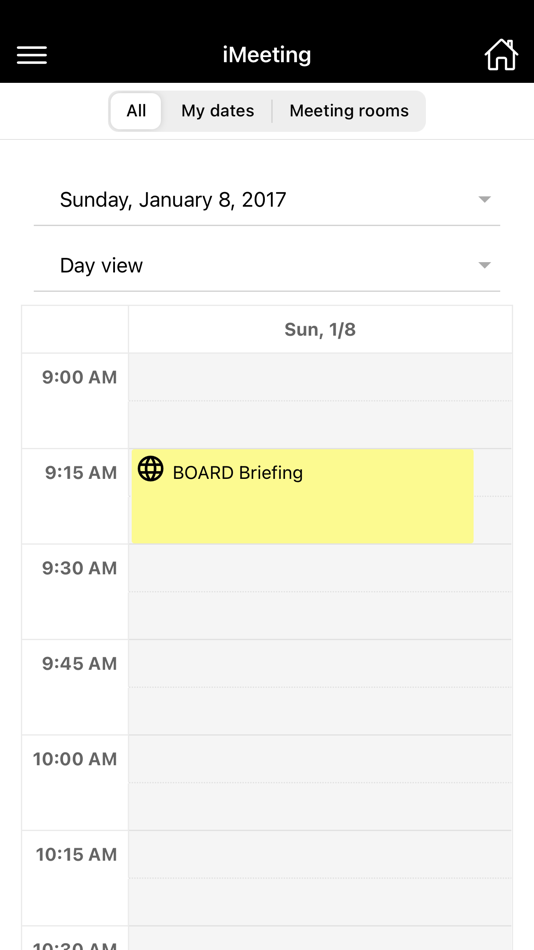534x950 pixels.
Task: Click the iMeeting title
Action: [267, 55]
